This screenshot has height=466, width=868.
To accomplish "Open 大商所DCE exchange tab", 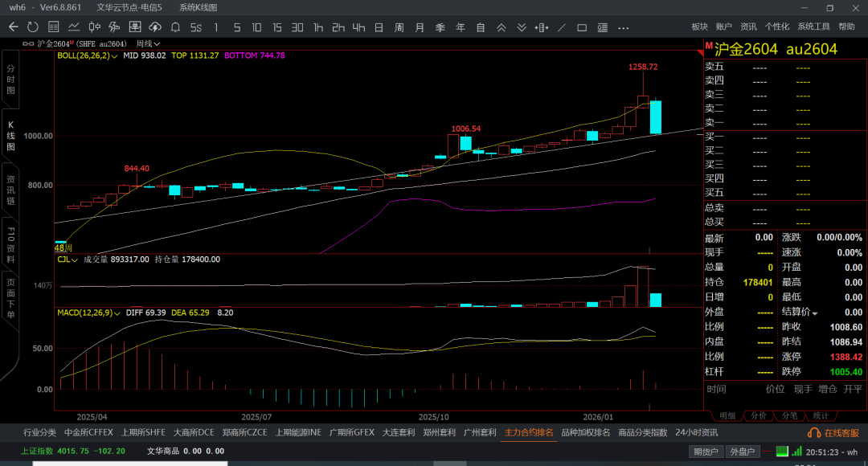I will [194, 432].
